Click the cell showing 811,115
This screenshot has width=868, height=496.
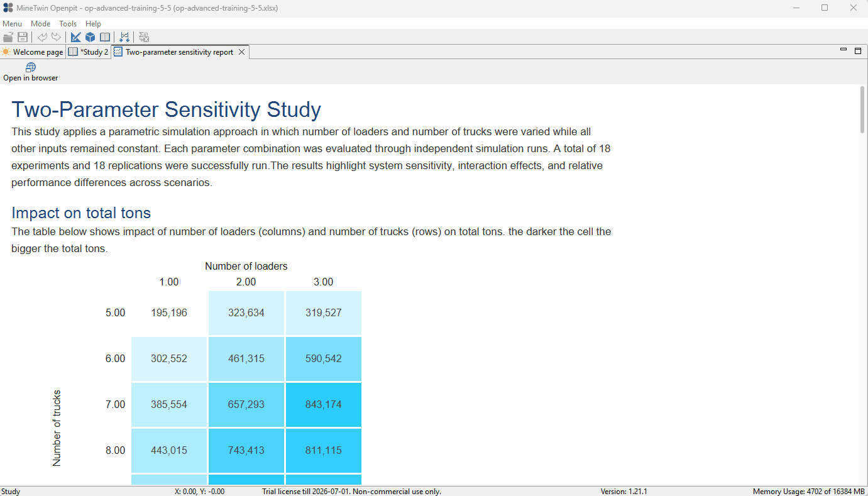tap(324, 450)
